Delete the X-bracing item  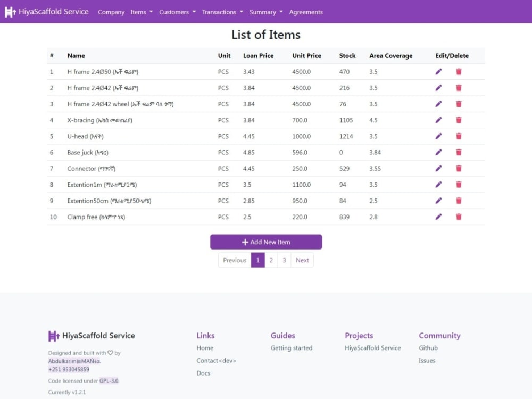coord(459,120)
